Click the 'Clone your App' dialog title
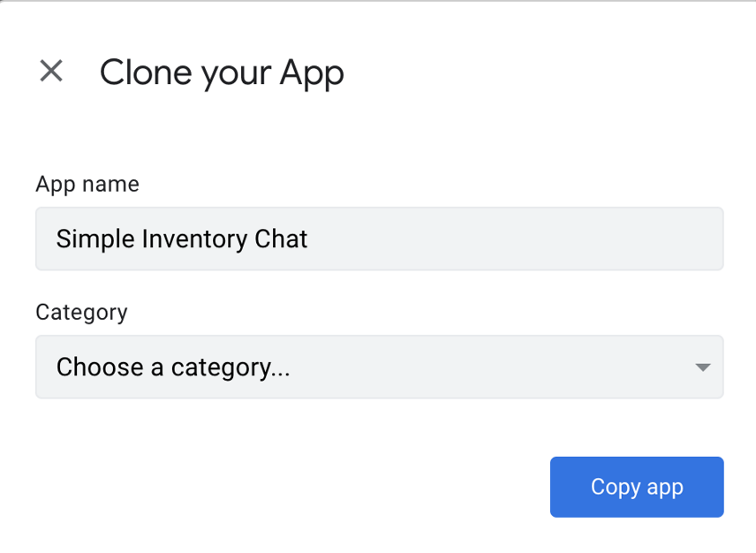The image size is (756, 553). pos(222,72)
